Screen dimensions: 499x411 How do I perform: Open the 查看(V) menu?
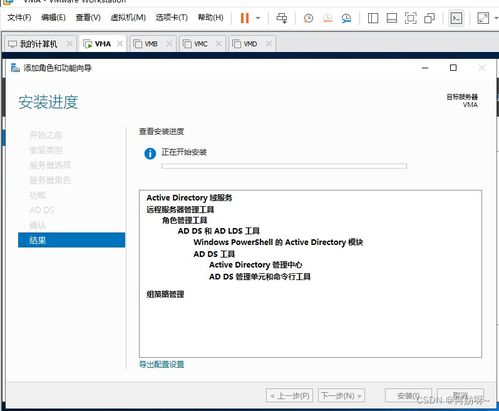[88, 17]
